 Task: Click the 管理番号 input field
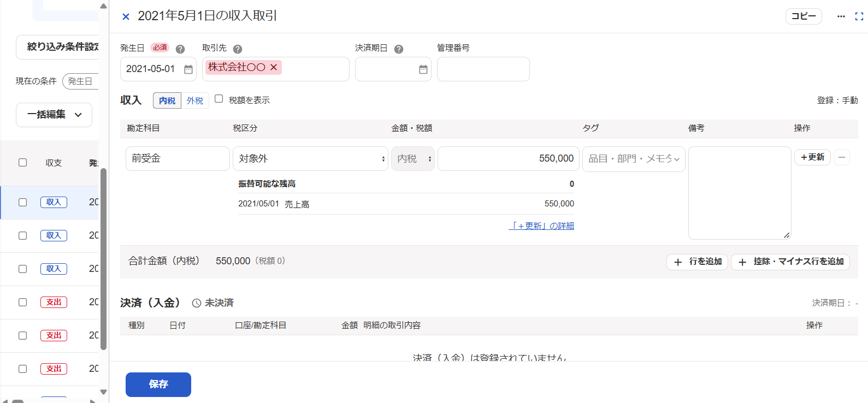483,69
